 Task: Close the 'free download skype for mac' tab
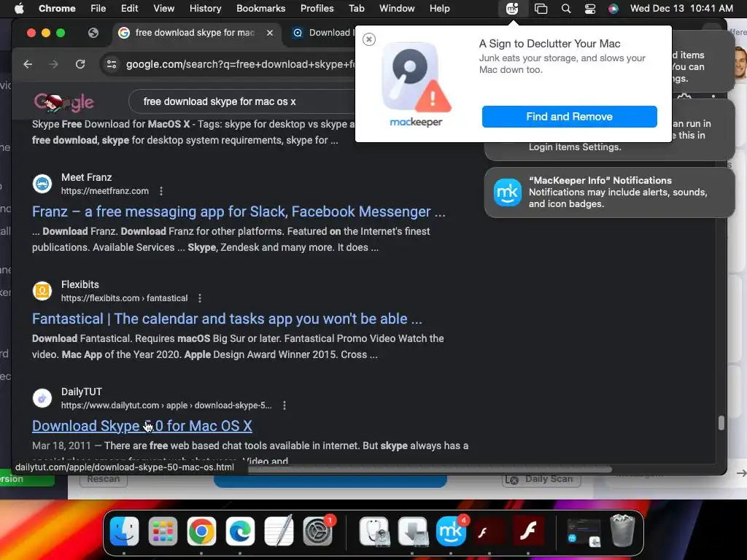pyautogui.click(x=270, y=33)
